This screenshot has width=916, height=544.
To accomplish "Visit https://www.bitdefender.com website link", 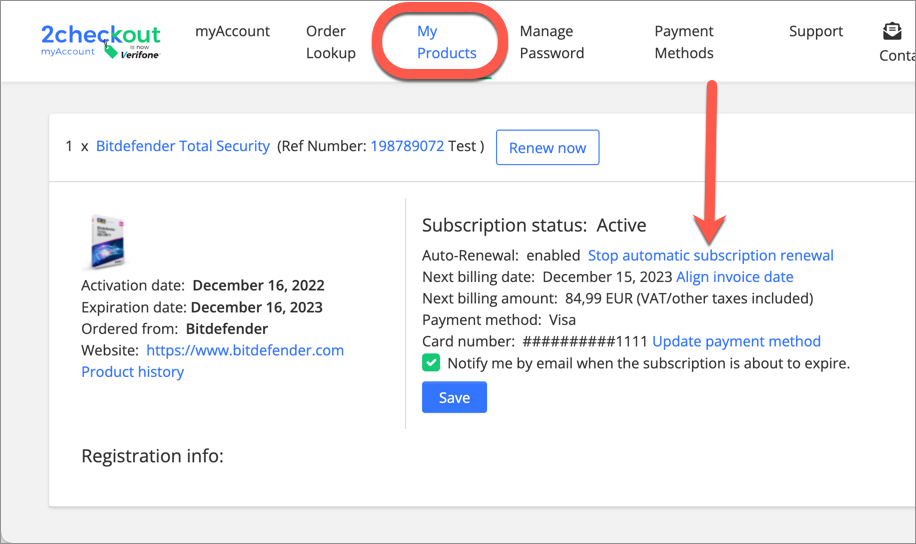I will tap(245, 351).
